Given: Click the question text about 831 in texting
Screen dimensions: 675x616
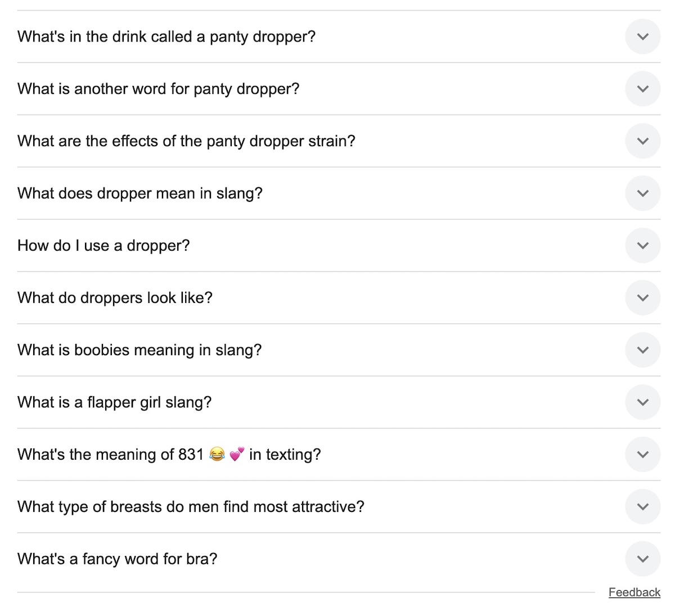Looking at the screenshot, I should click(x=169, y=455).
